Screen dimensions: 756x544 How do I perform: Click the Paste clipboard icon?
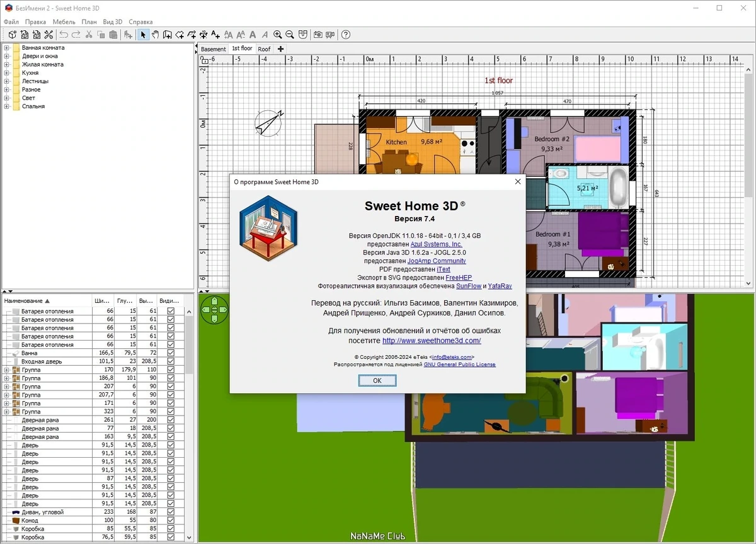113,35
